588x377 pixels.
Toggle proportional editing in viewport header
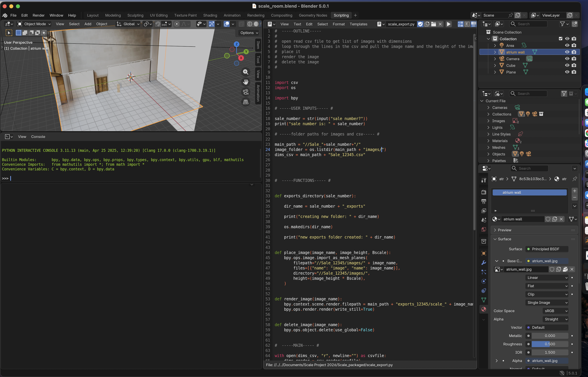(177, 24)
